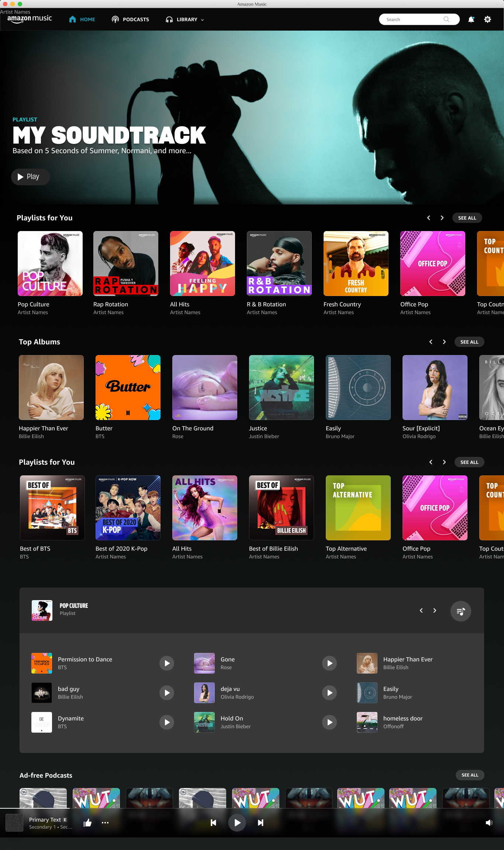Show previous Pop Culture tracks
Viewport: 504px width, 850px height.
pos(421,610)
